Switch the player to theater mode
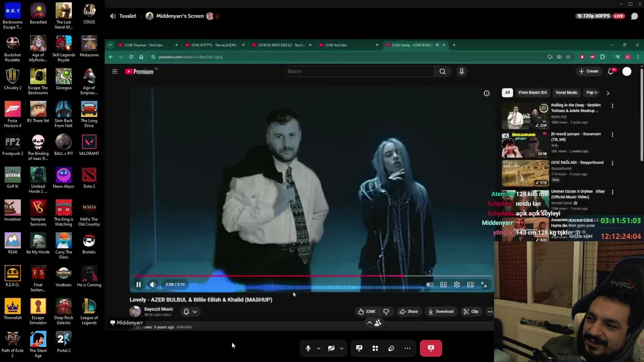644x362 pixels. (x=470, y=285)
